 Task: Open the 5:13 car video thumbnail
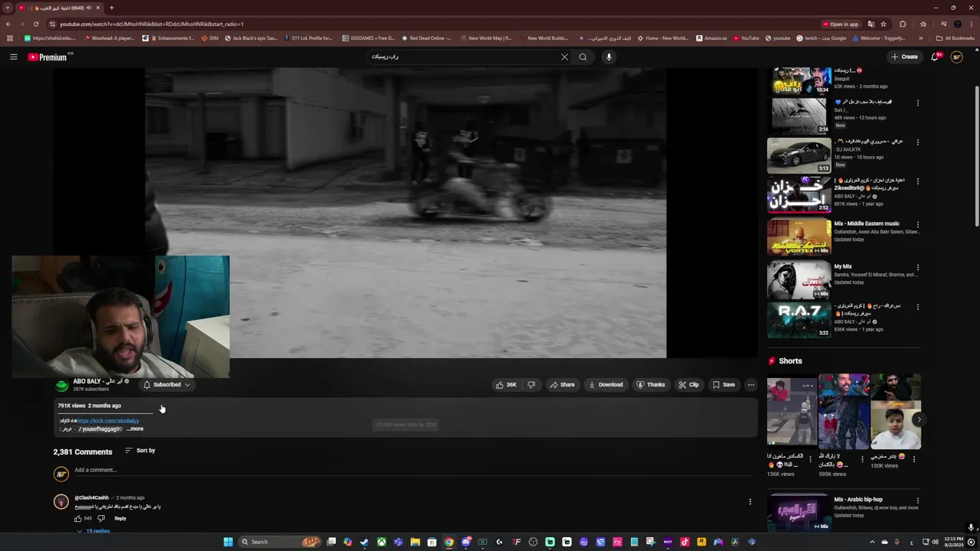pyautogui.click(x=799, y=155)
